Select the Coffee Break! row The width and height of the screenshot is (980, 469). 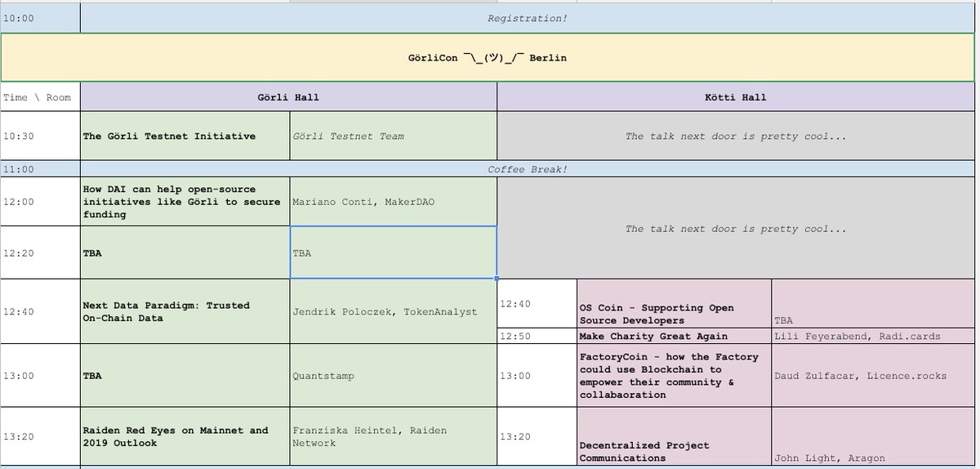[529, 169]
